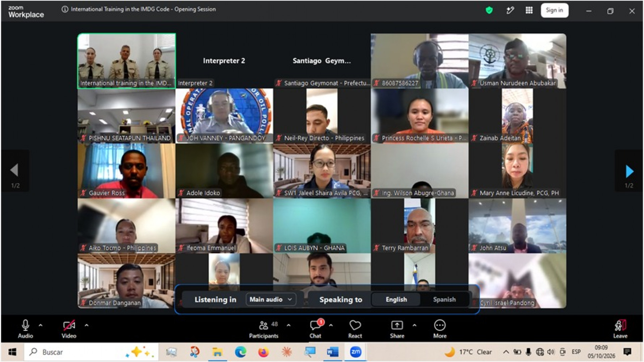Image resolution: width=644 pixels, height=362 pixels.
Task: Select Adole Idoko video tile
Action: tap(224, 171)
